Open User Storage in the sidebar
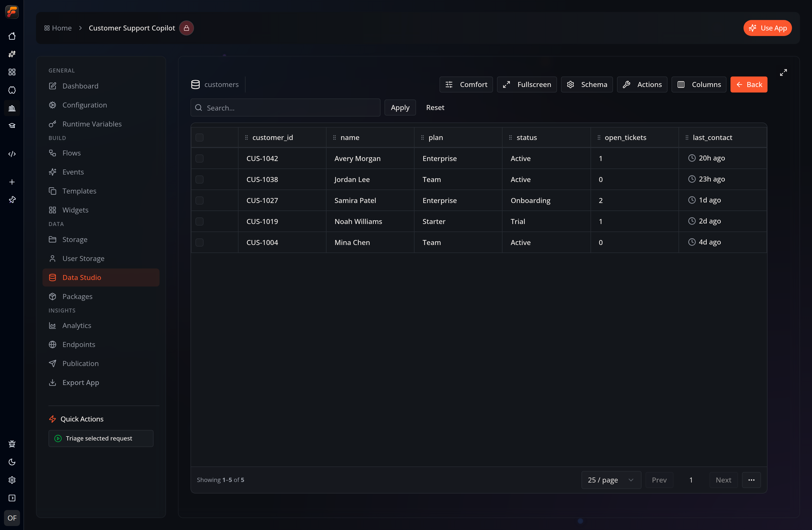The width and height of the screenshot is (812, 530). pyautogui.click(x=101, y=258)
